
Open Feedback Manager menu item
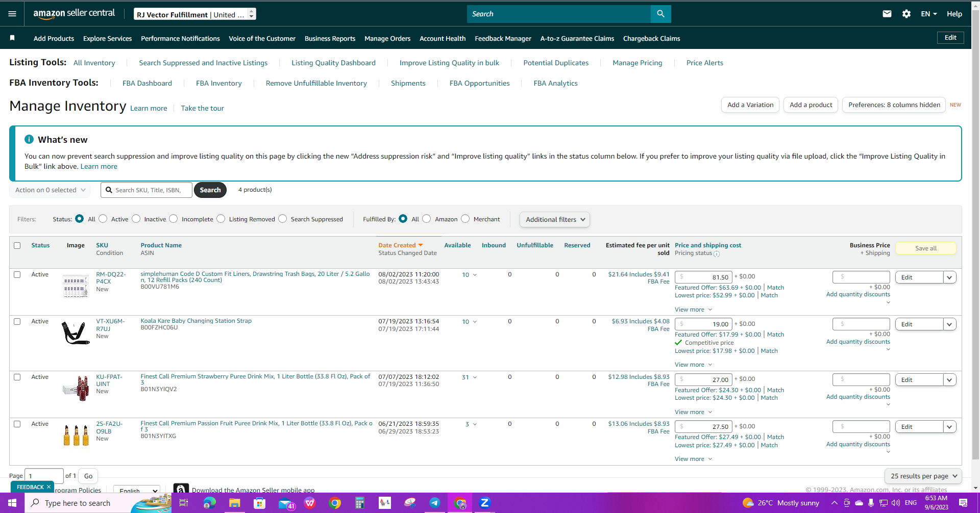pos(503,38)
